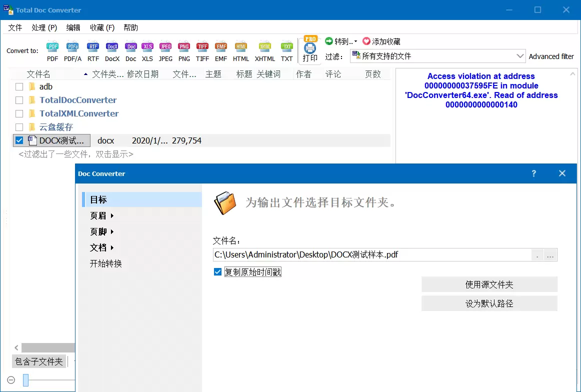Browse output path with the ... button
This screenshot has height=392, width=581.
pyautogui.click(x=550, y=255)
